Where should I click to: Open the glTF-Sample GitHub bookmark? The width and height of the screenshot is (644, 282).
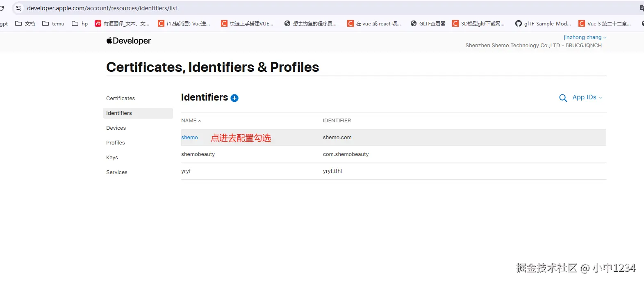click(543, 24)
